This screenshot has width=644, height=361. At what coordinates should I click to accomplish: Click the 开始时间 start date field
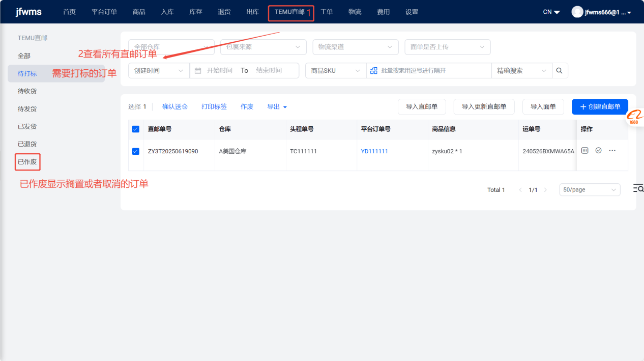220,70
